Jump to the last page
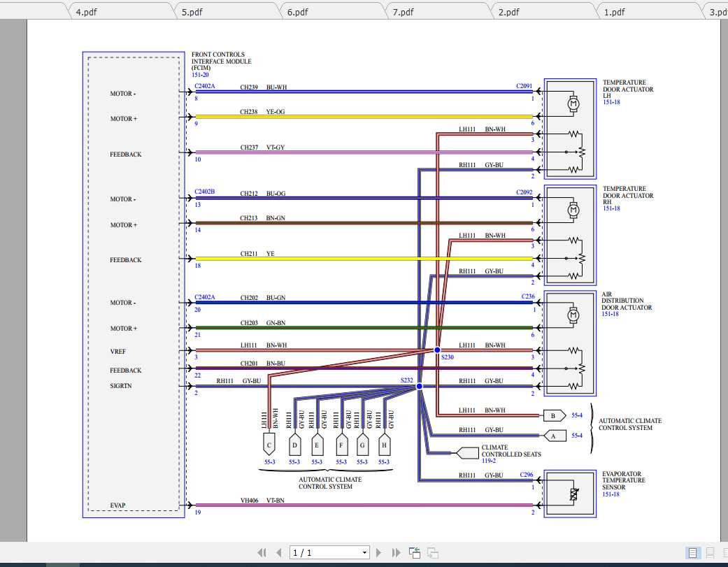The width and height of the screenshot is (728, 567). (396, 552)
